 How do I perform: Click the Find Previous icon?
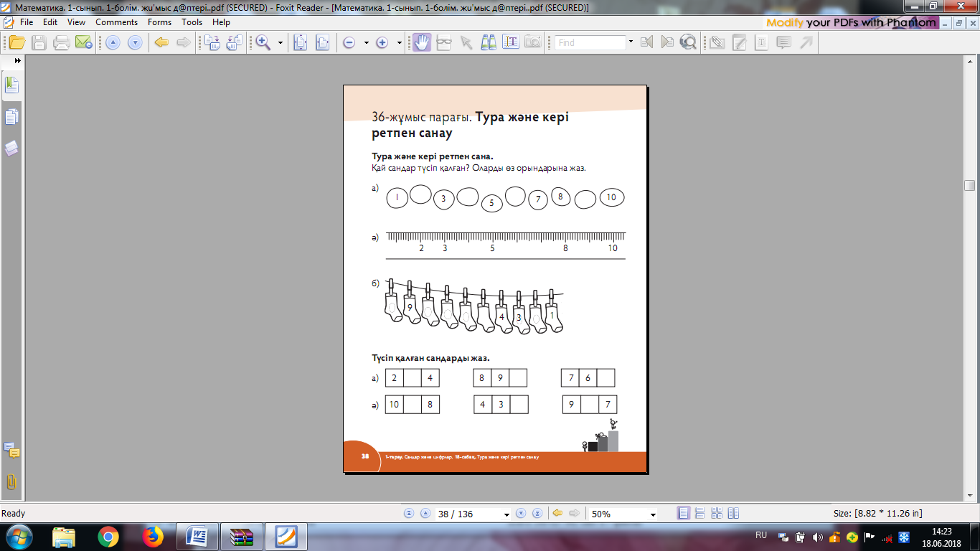point(646,42)
